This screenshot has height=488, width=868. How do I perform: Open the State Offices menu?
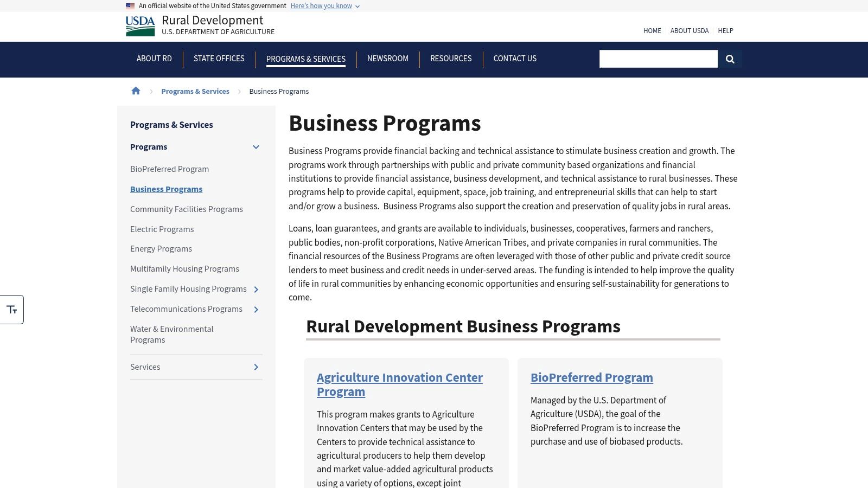tap(219, 59)
